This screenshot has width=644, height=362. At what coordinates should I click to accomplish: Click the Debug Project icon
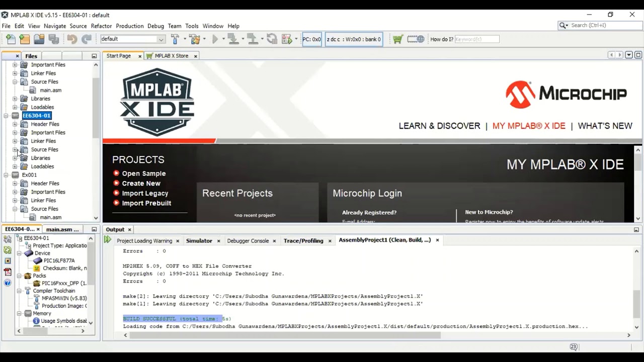[287, 39]
